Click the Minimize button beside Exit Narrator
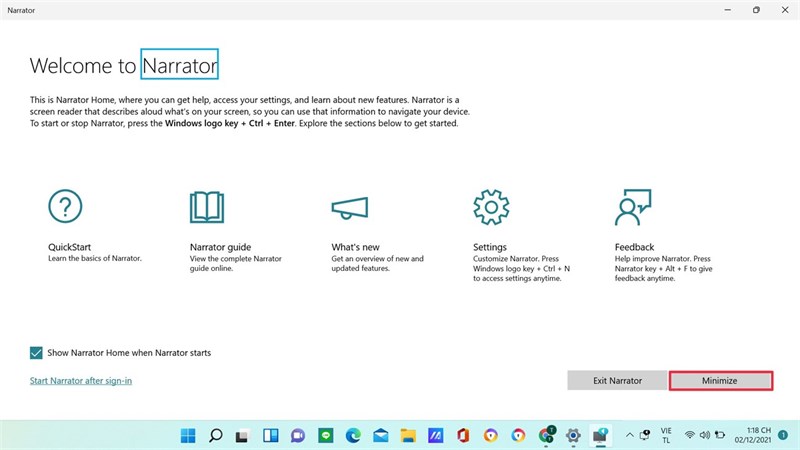Image resolution: width=800 pixels, height=450 pixels. pos(720,381)
